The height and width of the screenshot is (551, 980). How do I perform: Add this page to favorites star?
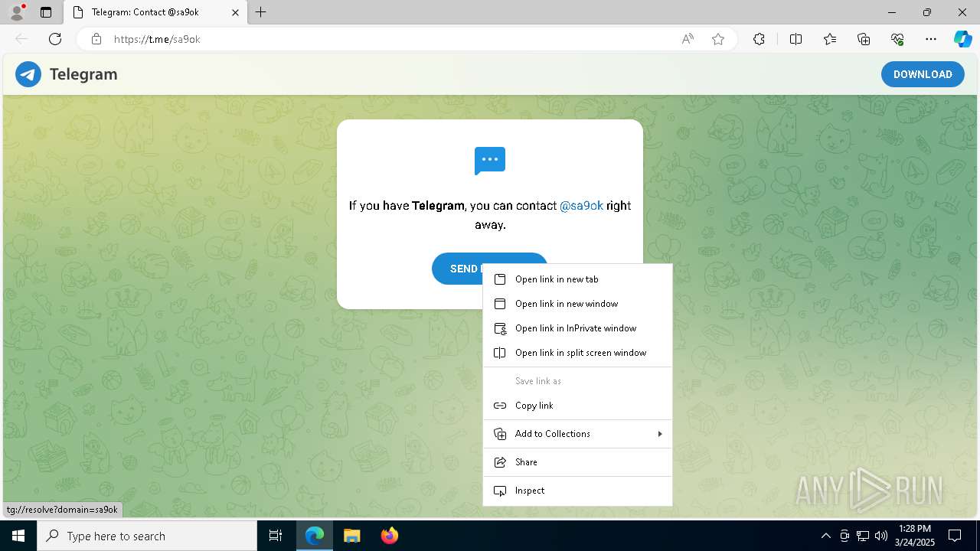click(718, 39)
